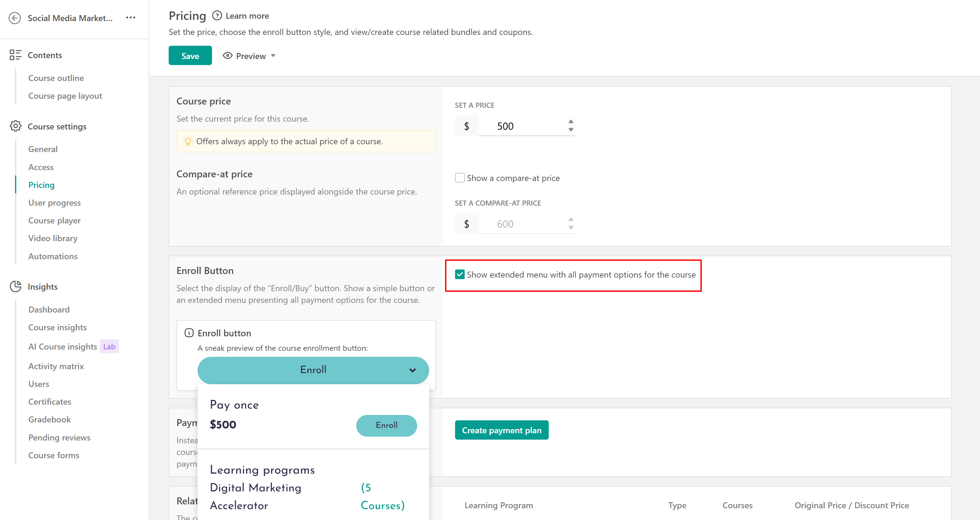The width and height of the screenshot is (980, 520).
Task: Click the green Save button
Action: [190, 55]
